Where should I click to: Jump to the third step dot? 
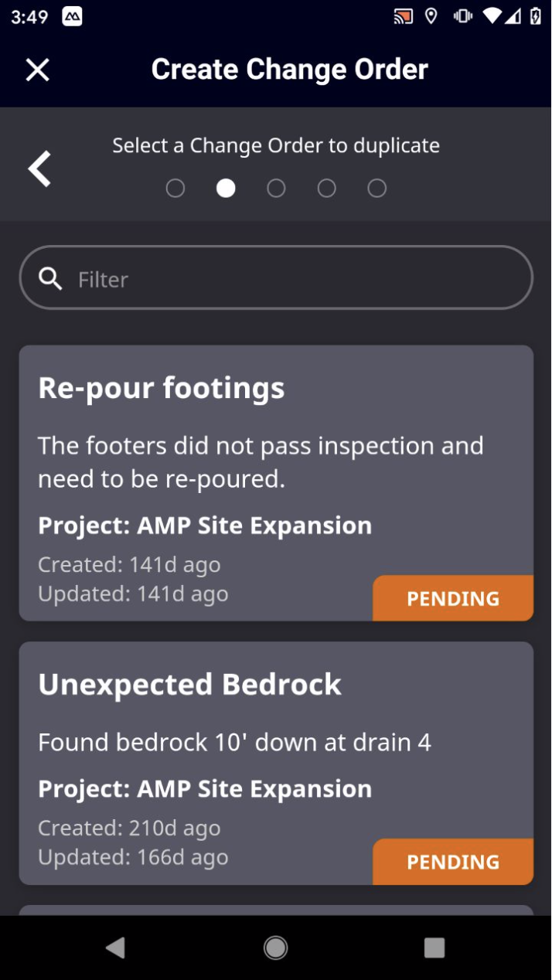click(276, 188)
